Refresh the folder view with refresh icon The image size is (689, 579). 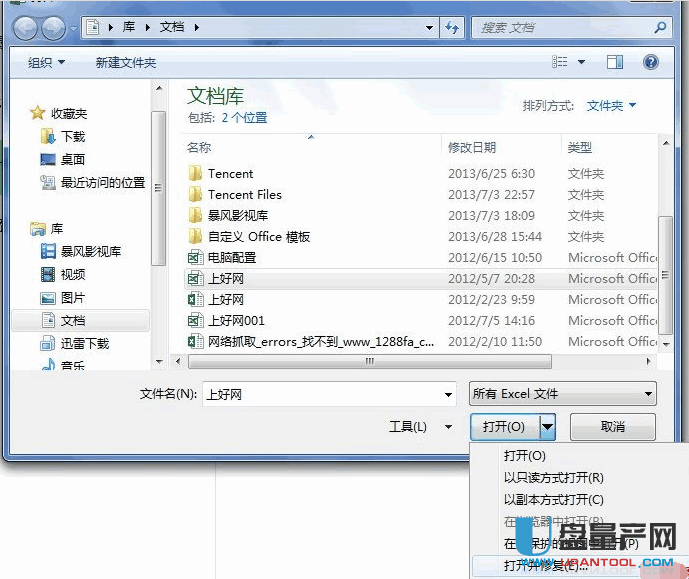point(452,28)
